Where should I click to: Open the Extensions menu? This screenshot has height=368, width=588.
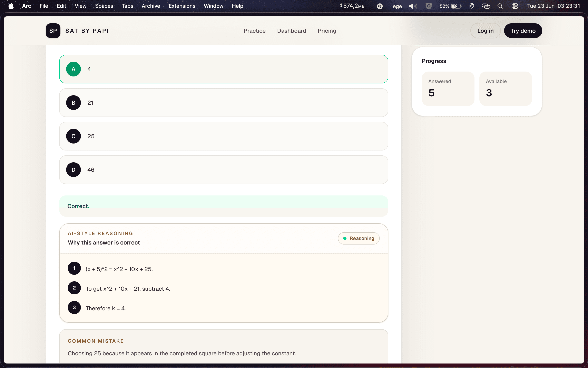pyautogui.click(x=182, y=6)
